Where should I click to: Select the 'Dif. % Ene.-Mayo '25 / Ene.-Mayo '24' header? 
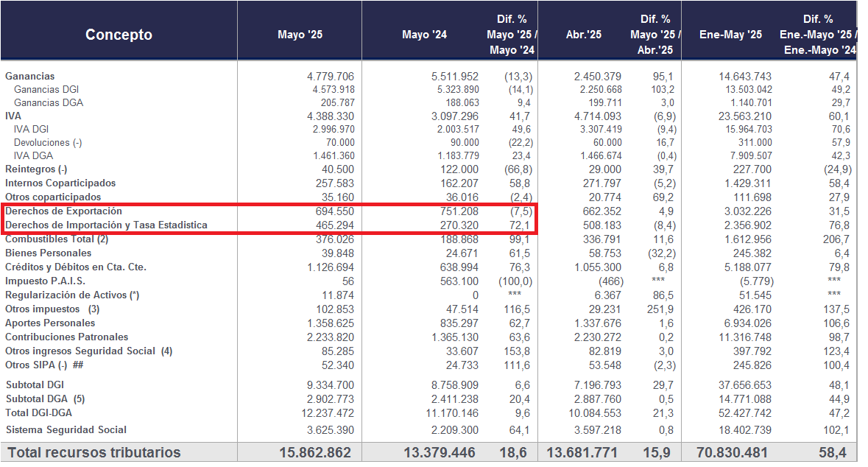coord(818,35)
